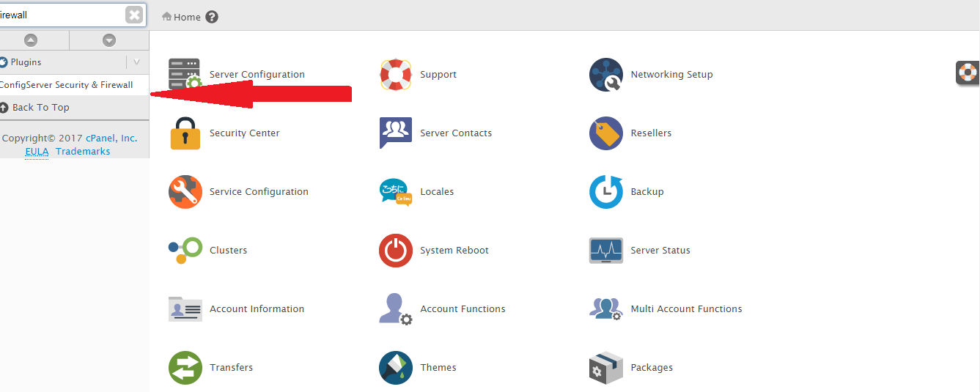
Task: Click the Server Status text label
Action: click(x=660, y=251)
